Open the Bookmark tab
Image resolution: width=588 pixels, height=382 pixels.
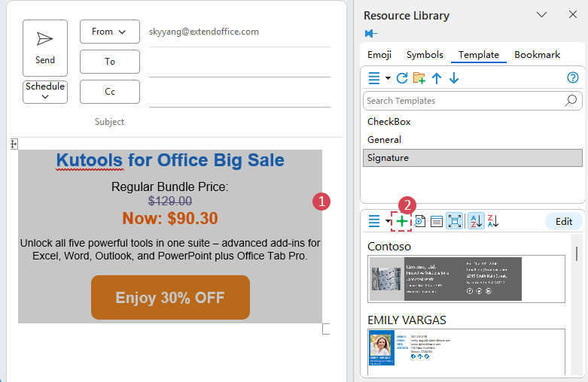(537, 55)
